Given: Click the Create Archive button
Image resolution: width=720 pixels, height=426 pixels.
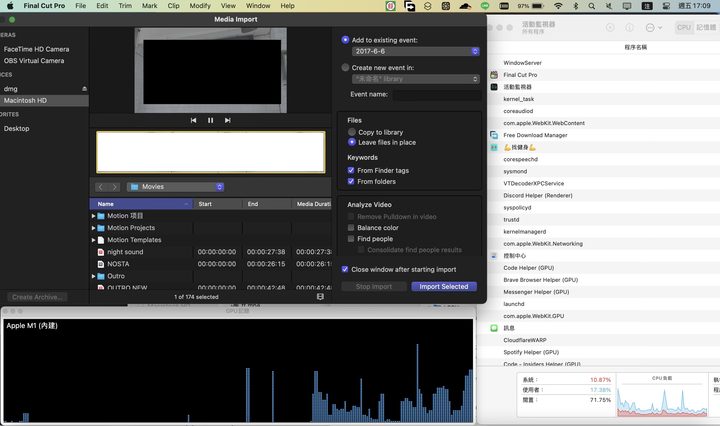Looking at the screenshot, I should (x=37, y=297).
